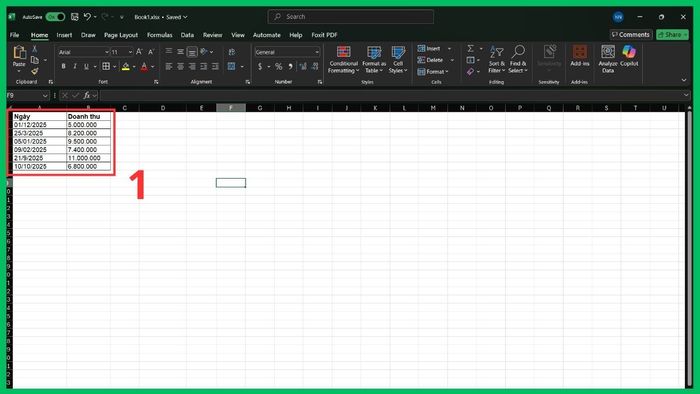The width and height of the screenshot is (700, 394).
Task: Click the Copy icon
Action: (35, 60)
